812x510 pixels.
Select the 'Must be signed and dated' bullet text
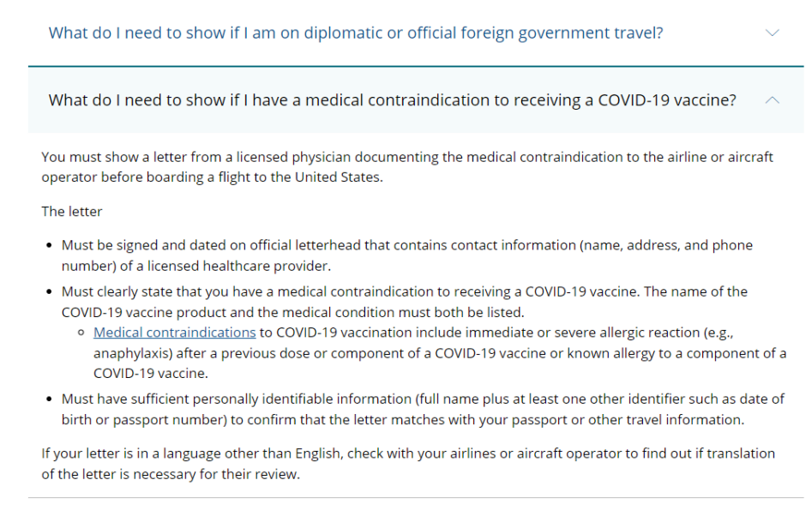406,255
